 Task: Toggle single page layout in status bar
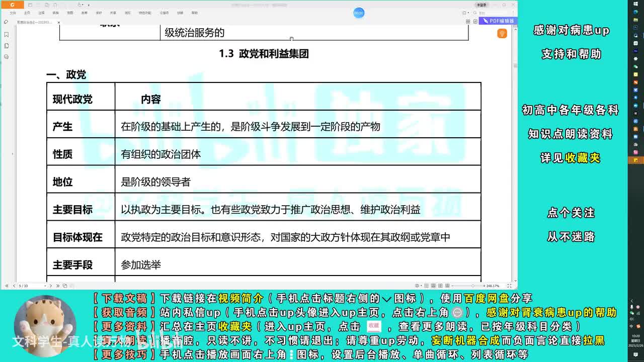point(426,286)
